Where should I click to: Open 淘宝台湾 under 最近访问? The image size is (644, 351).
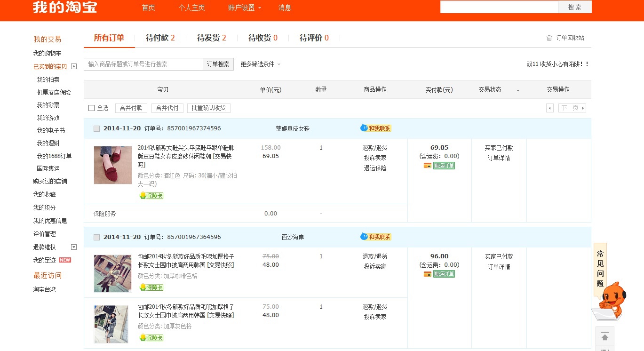click(x=44, y=289)
